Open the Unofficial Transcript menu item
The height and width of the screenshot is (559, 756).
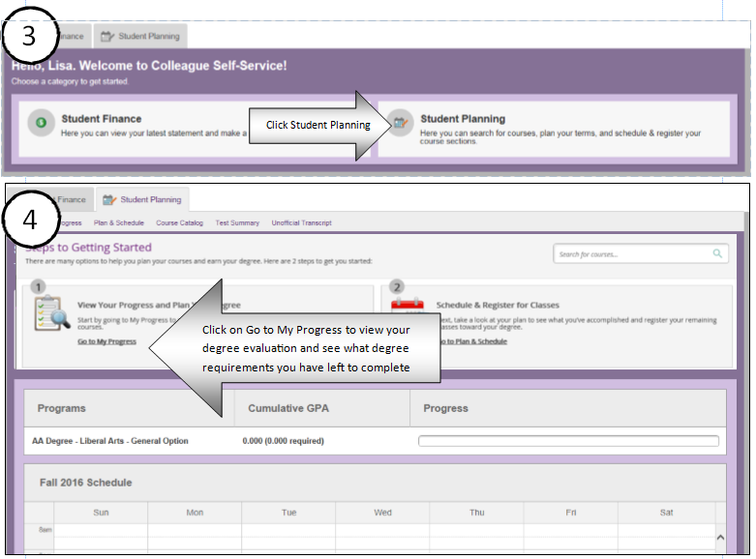point(301,222)
